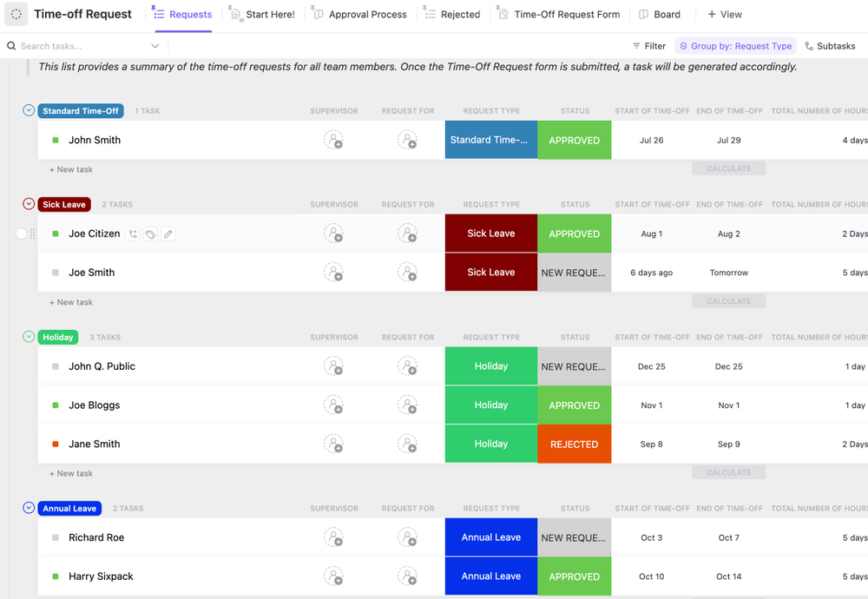Screen dimensions: 868x599
Task: Assign request-for person icon for Joe Bloggs
Action: click(407, 405)
